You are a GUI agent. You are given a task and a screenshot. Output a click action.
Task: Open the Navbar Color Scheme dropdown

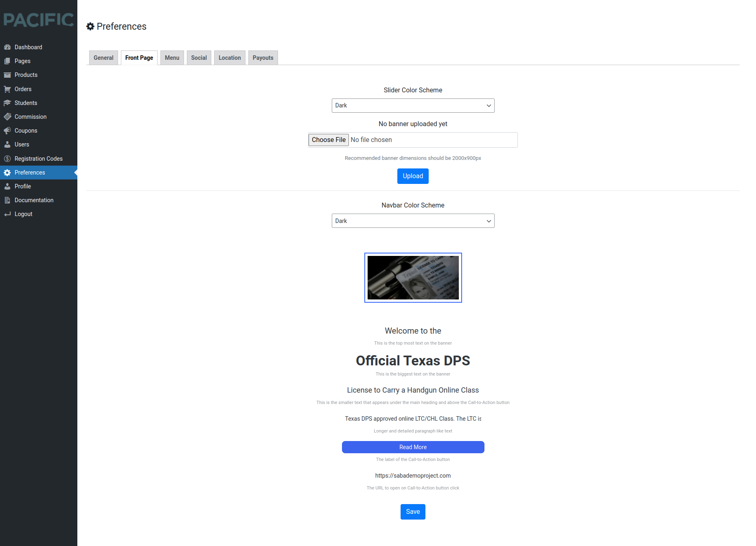(413, 221)
